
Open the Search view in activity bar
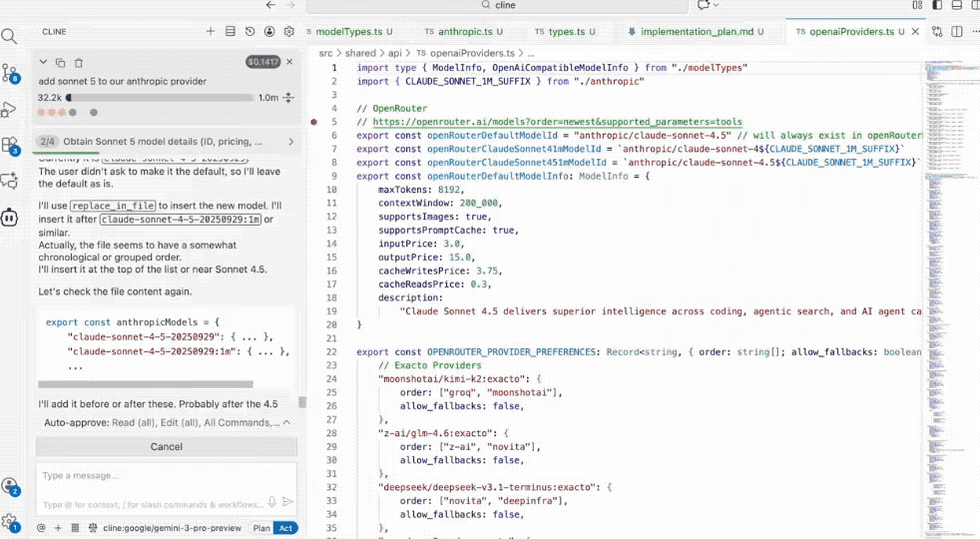[9, 37]
